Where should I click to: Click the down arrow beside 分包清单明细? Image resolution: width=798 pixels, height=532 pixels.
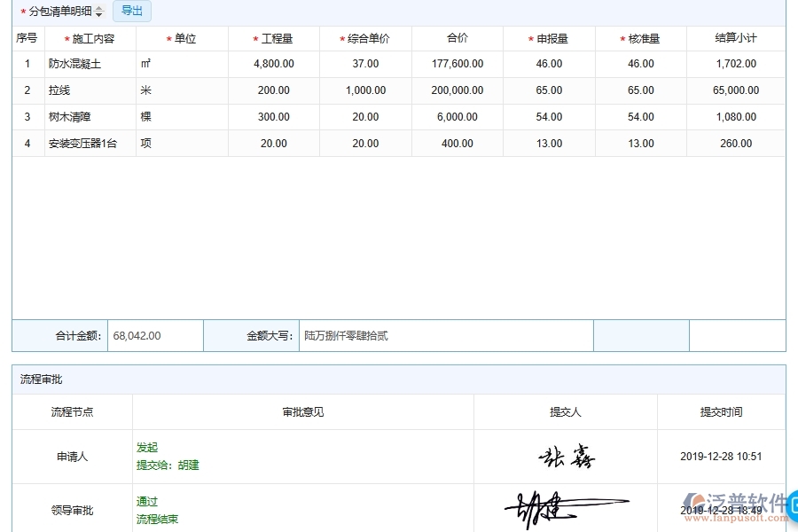point(99,14)
